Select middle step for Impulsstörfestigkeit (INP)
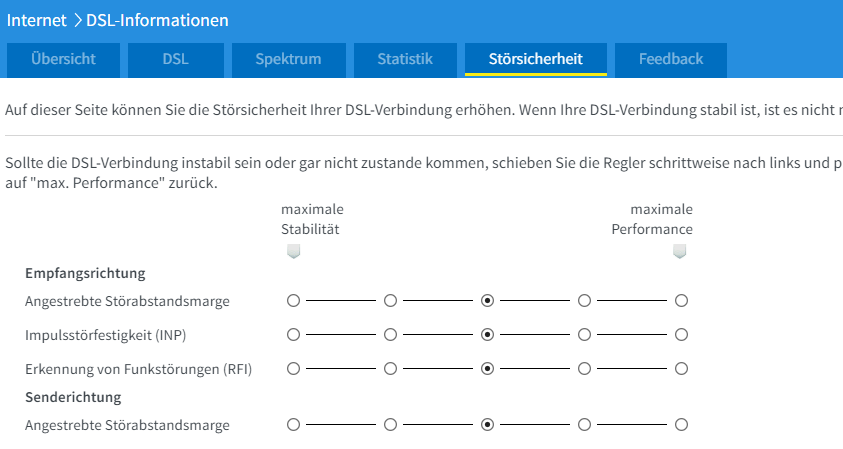The image size is (843, 449). [488, 335]
